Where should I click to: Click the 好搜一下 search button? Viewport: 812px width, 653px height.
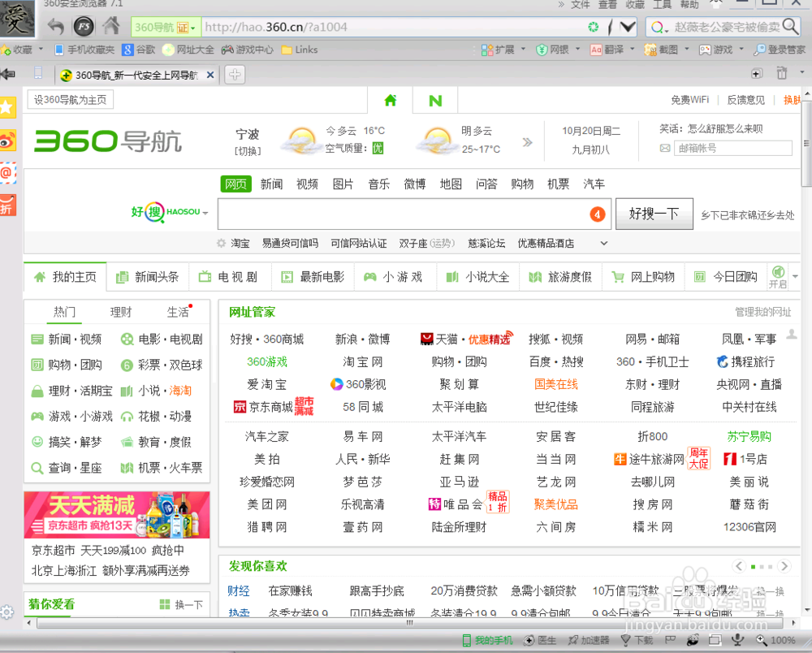654,214
